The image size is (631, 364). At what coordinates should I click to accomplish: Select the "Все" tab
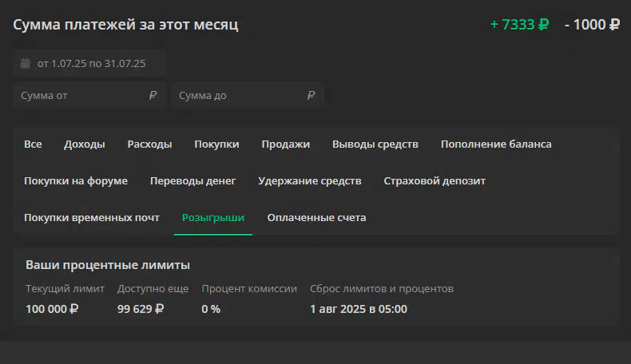(33, 144)
